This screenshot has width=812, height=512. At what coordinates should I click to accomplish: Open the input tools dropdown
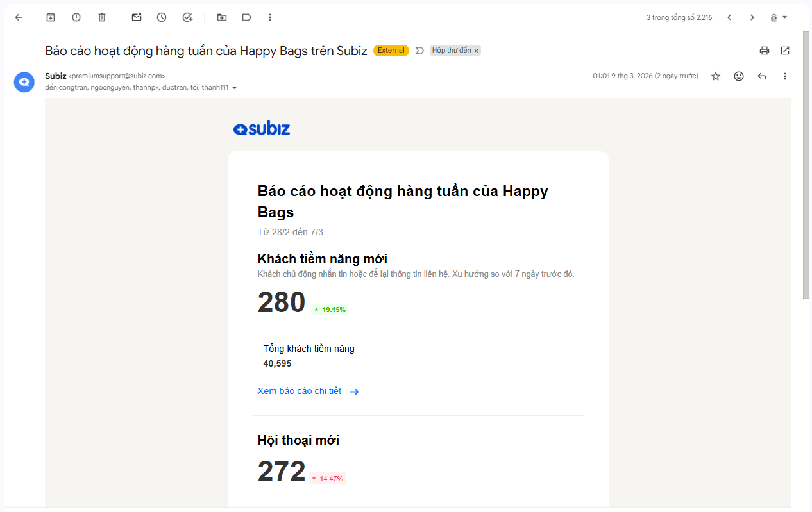coord(779,17)
